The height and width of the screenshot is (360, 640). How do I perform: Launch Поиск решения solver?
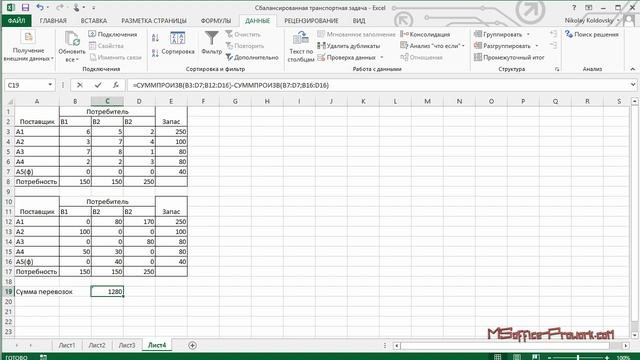[x=592, y=34]
